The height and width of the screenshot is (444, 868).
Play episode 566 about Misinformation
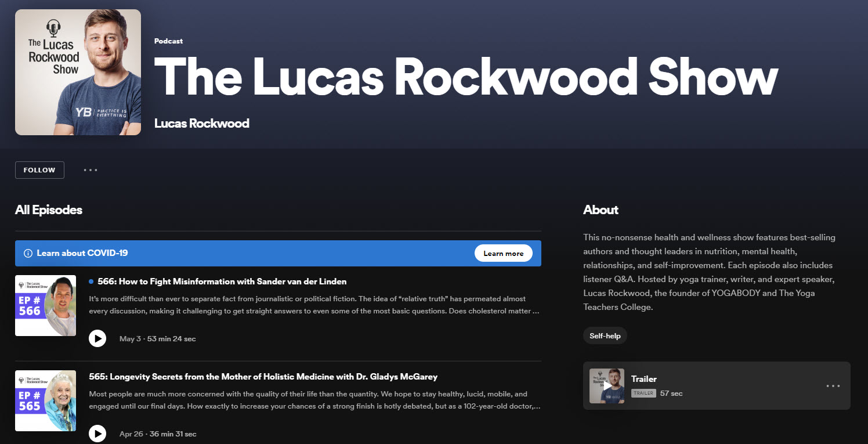97,338
